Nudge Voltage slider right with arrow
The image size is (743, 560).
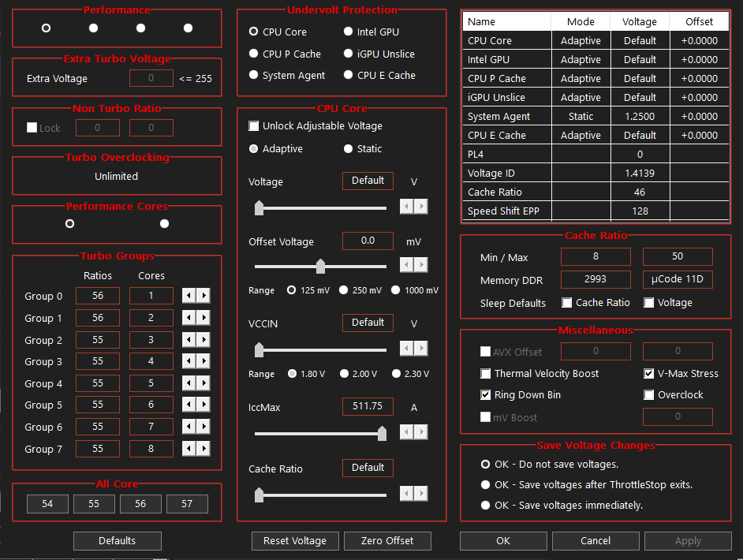(x=421, y=206)
